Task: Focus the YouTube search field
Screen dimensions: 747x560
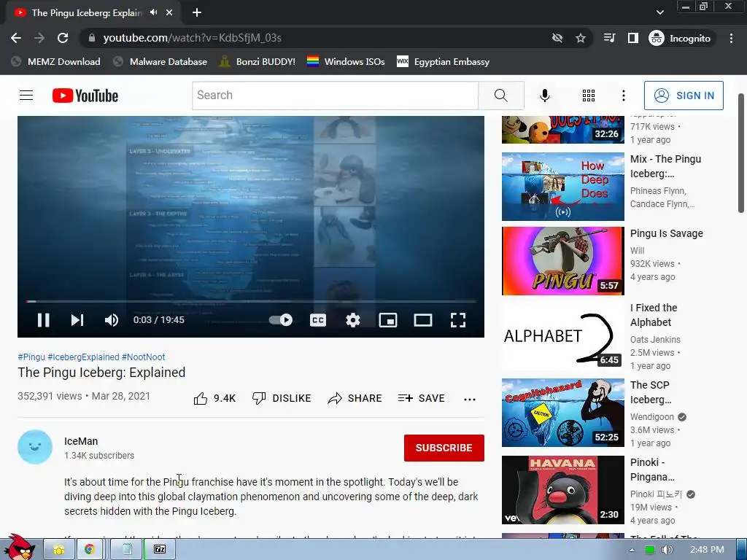Action: pyautogui.click(x=335, y=96)
